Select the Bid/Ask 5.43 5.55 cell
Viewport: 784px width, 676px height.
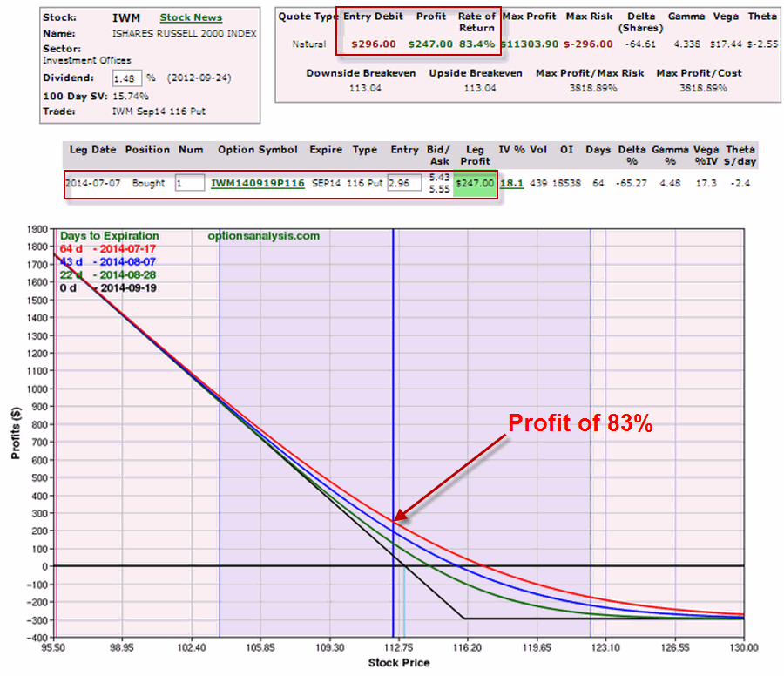(x=440, y=184)
